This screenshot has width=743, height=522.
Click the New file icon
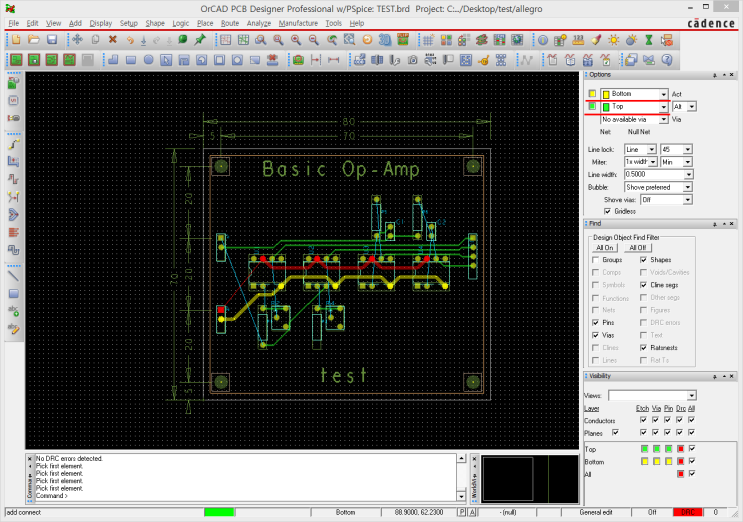16,40
